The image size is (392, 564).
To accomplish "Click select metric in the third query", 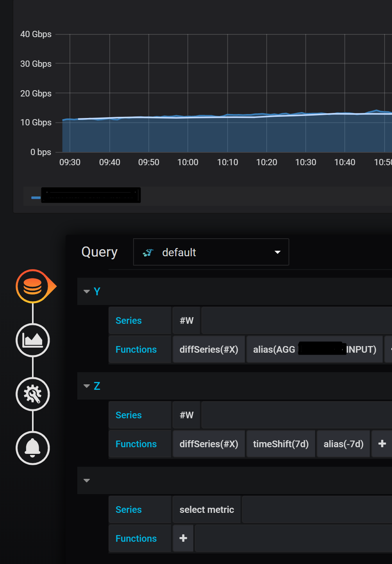I will [x=206, y=509].
